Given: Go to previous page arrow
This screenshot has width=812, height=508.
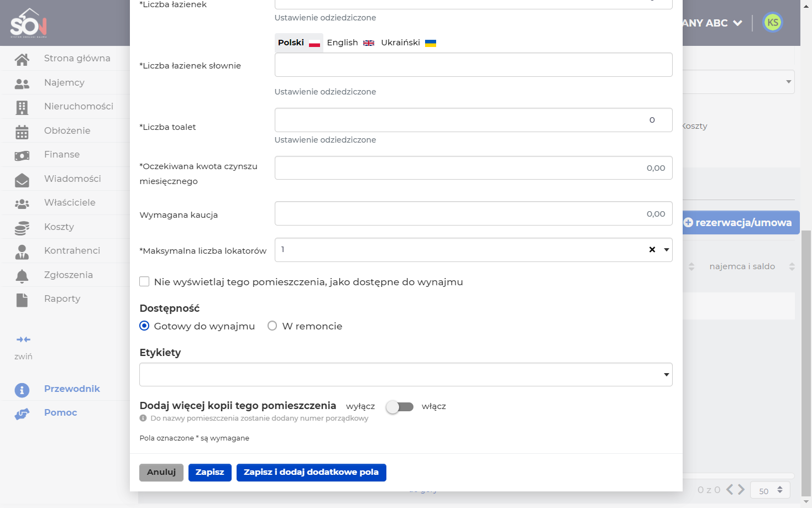Looking at the screenshot, I should [x=730, y=490].
